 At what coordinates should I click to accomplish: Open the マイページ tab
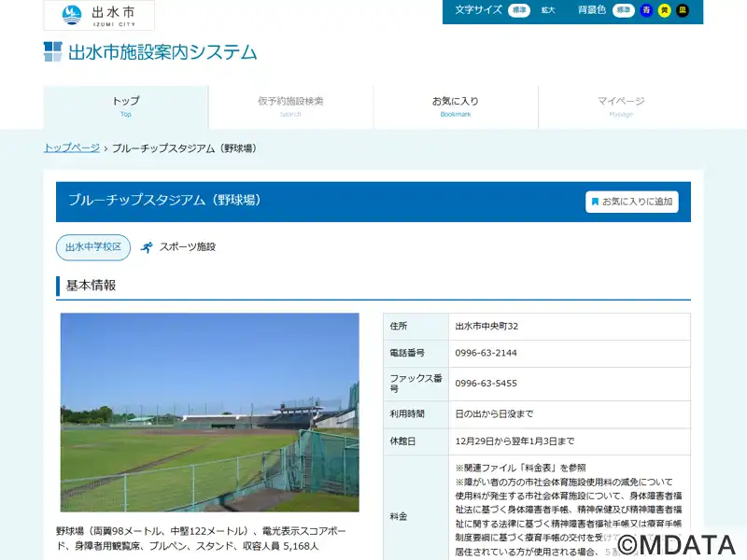click(x=621, y=107)
